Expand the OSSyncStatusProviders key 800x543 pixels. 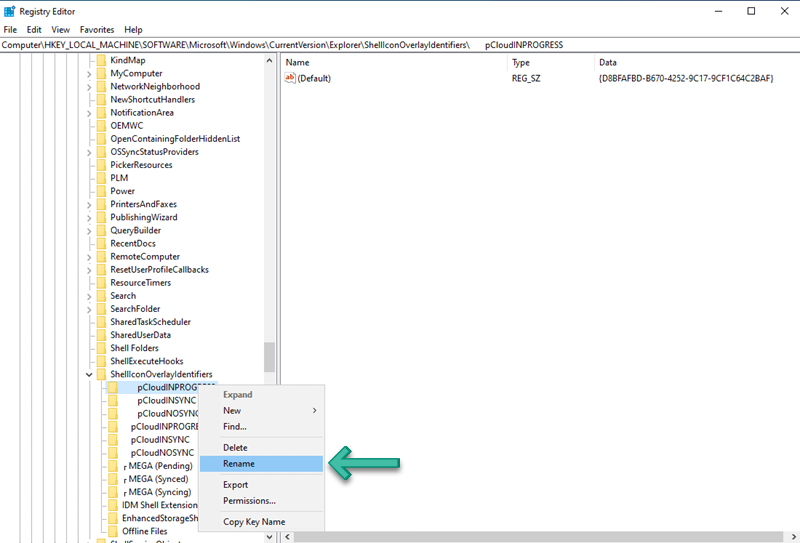click(89, 152)
